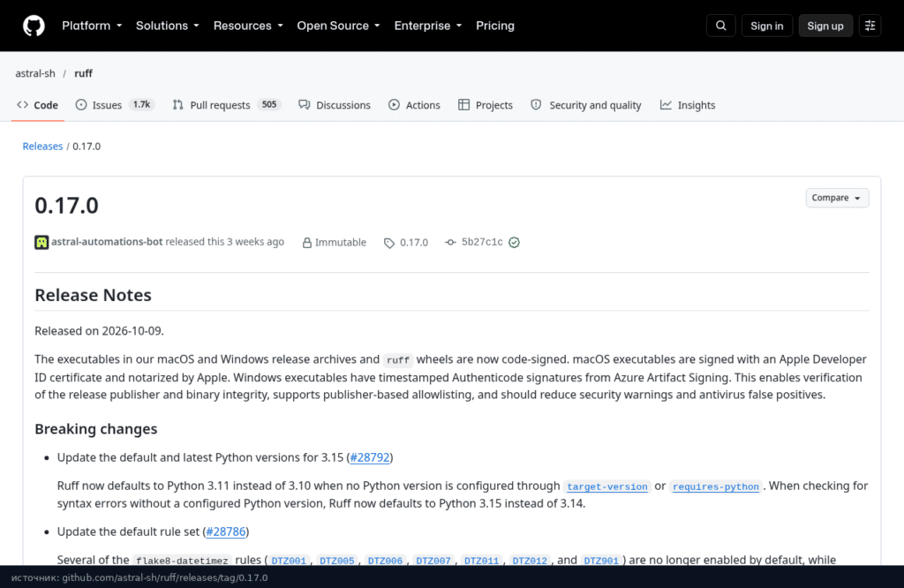
Task: Click the Code tab brackets icon
Action: [22, 105]
